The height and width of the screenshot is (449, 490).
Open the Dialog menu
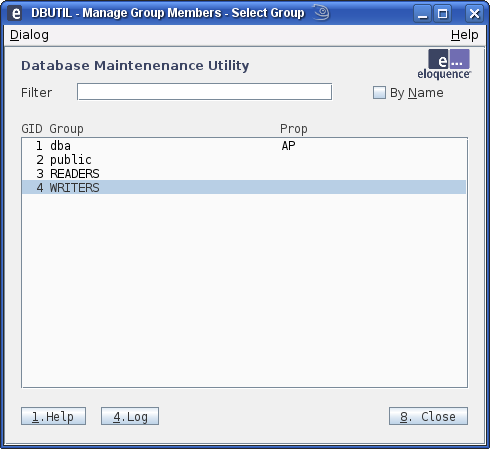[29, 35]
